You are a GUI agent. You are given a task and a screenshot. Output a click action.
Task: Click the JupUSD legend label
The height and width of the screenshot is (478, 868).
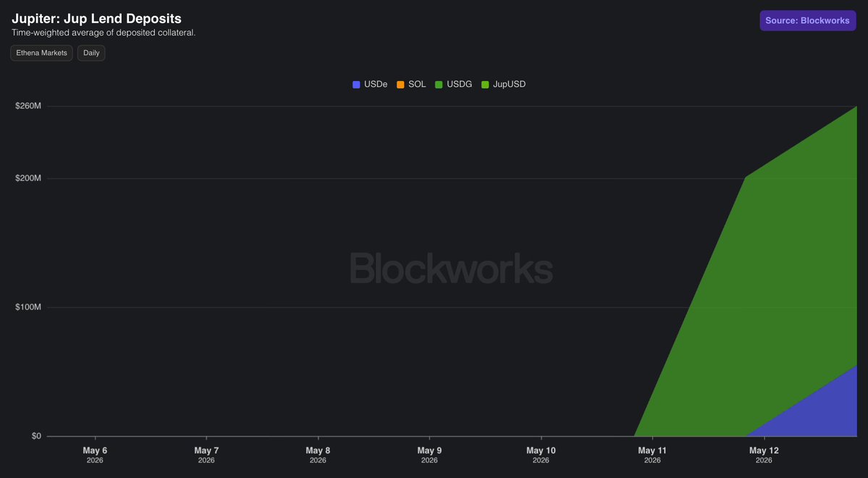pyautogui.click(x=509, y=84)
